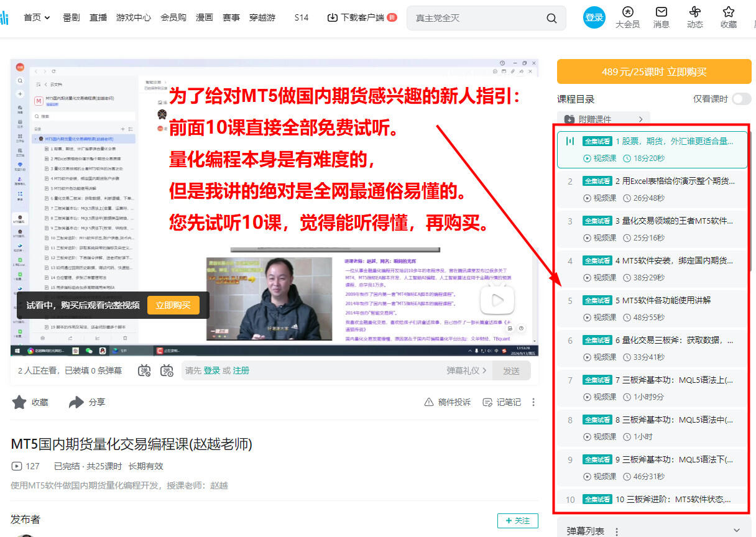The image size is (756, 537).
Task: Click the 全集试看 badge on lesson 9
Action: click(597, 459)
